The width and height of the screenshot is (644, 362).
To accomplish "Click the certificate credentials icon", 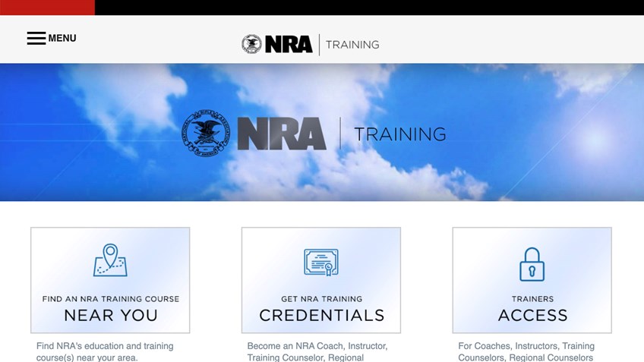I will [x=321, y=262].
